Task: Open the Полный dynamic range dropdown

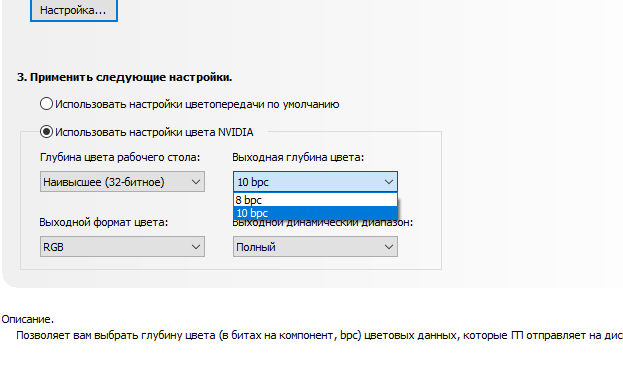Action: (315, 247)
